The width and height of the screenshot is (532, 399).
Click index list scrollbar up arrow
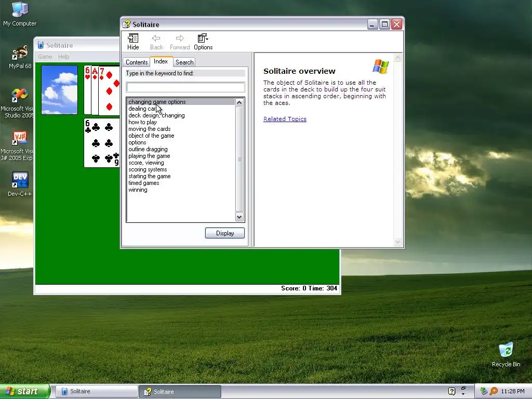239,102
